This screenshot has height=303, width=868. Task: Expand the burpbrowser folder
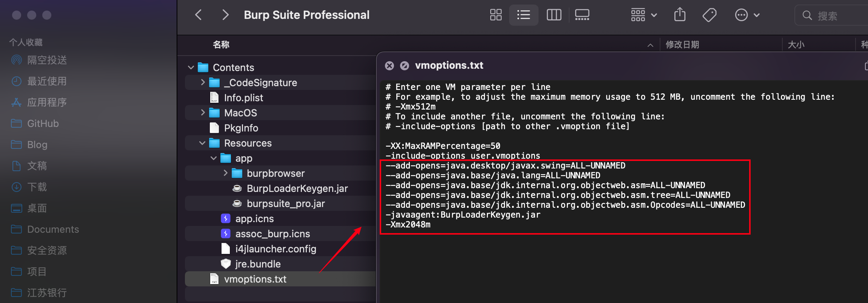click(225, 173)
